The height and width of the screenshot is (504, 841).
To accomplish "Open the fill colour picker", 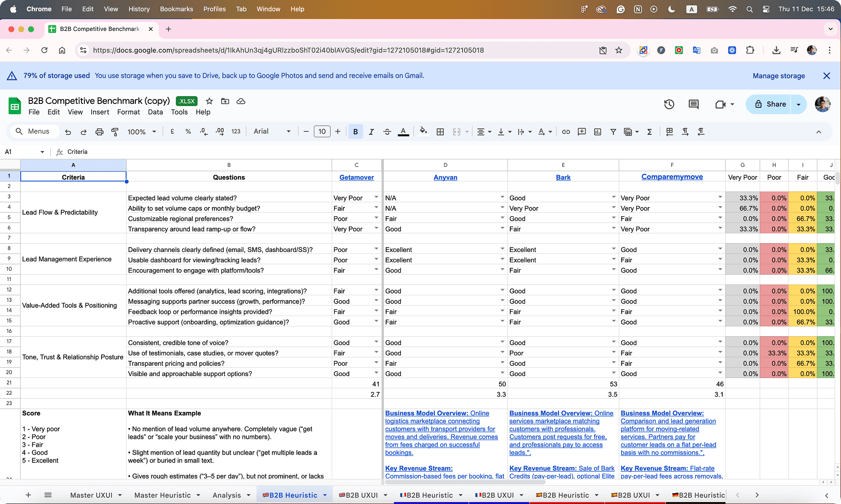I will [423, 131].
